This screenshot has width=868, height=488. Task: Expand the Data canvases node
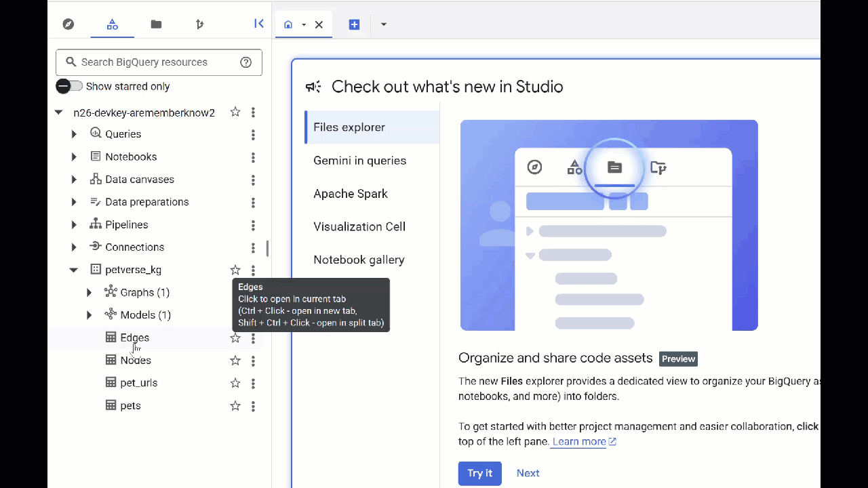pyautogui.click(x=74, y=180)
